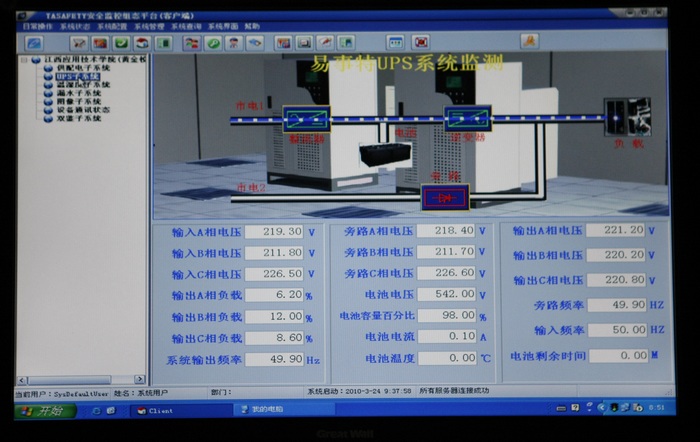Open the Client taskbar button

point(181,410)
